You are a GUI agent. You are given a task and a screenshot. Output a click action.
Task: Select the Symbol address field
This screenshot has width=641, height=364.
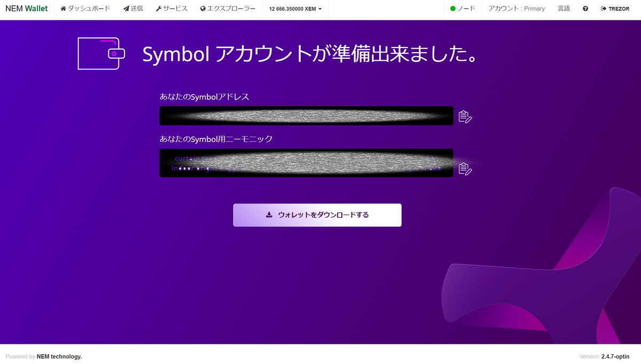pyautogui.click(x=306, y=116)
